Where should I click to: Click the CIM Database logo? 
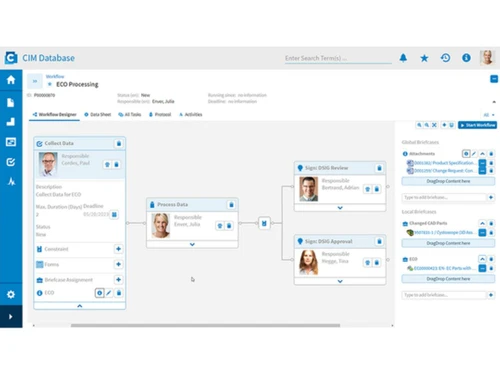tap(11, 58)
